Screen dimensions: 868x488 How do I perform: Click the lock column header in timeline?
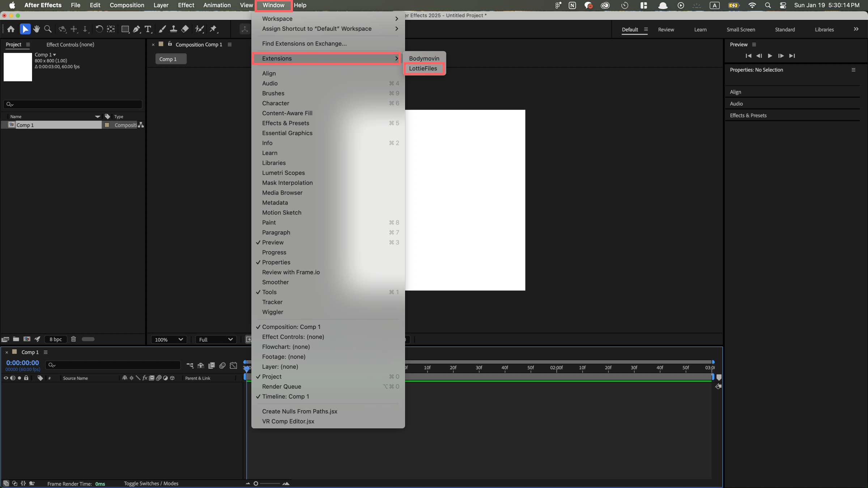tap(26, 378)
